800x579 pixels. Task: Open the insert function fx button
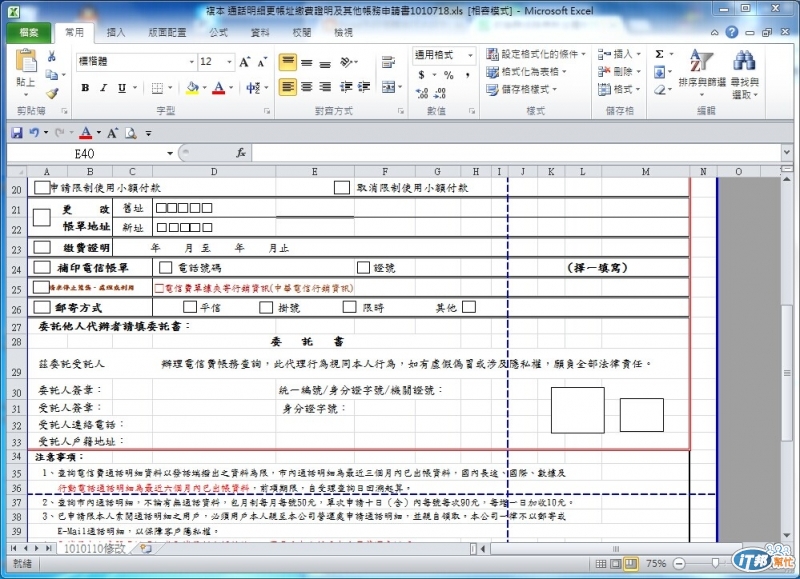click(241, 153)
